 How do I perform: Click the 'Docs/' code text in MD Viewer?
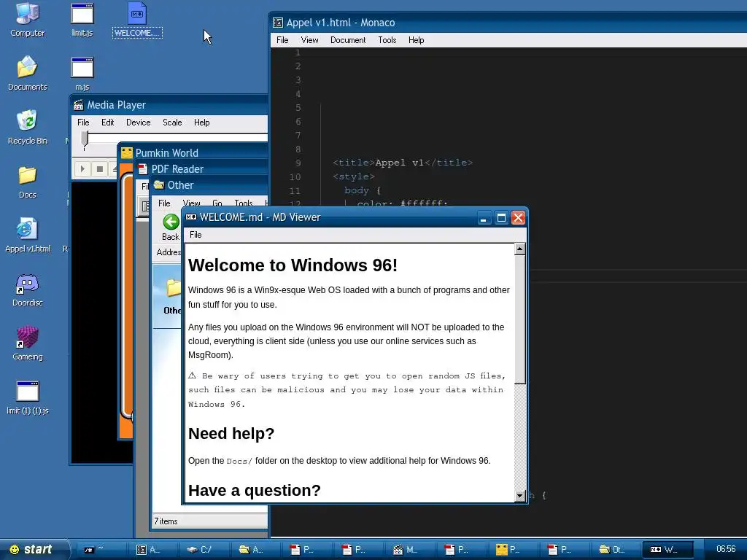tap(239, 461)
